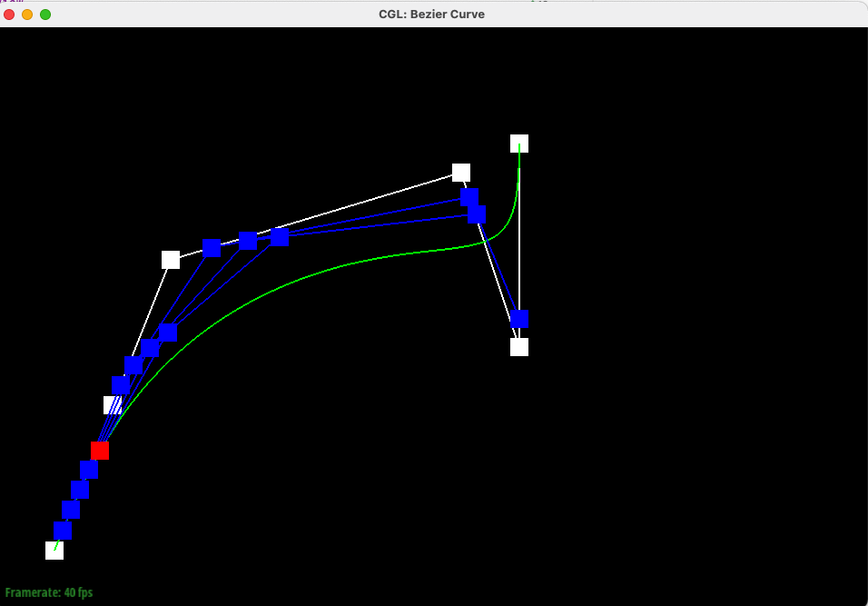This screenshot has width=868, height=606.
Task: Zoom the window with the green button
Action: (45, 15)
